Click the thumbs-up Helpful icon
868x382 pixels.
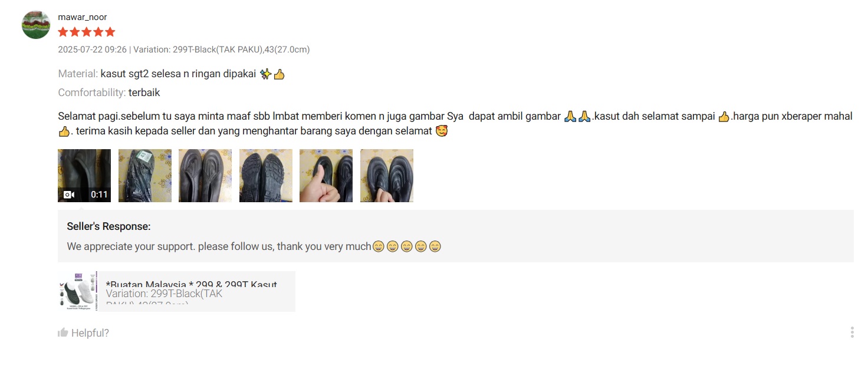[63, 332]
